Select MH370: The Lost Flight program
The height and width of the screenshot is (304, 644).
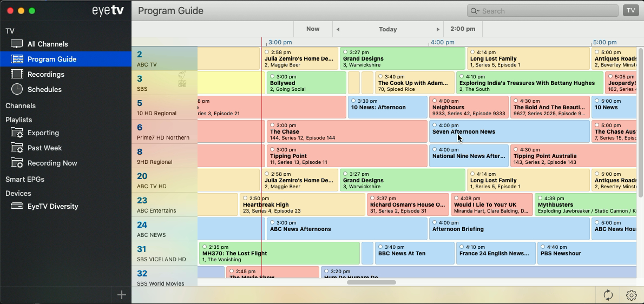[279, 253]
